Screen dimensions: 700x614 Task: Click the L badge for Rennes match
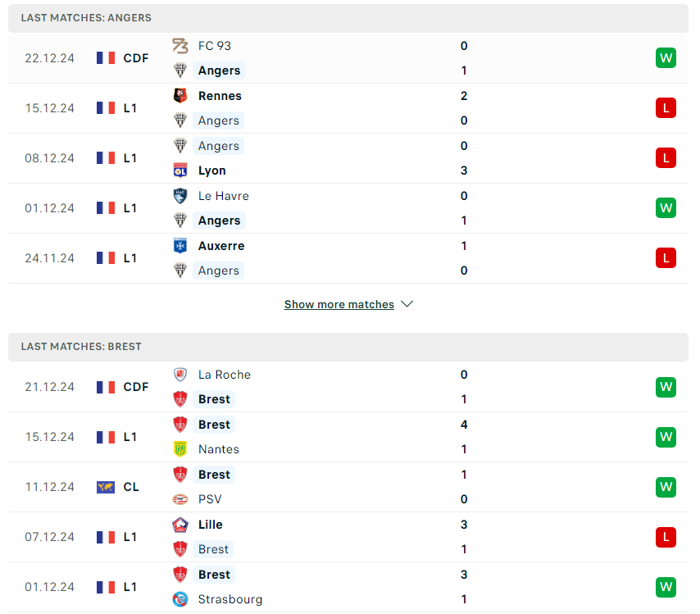click(666, 108)
